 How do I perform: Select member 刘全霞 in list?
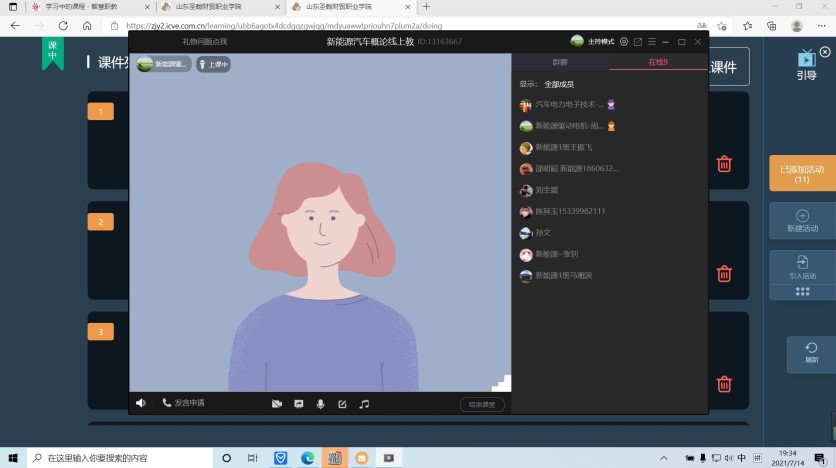(x=546, y=190)
